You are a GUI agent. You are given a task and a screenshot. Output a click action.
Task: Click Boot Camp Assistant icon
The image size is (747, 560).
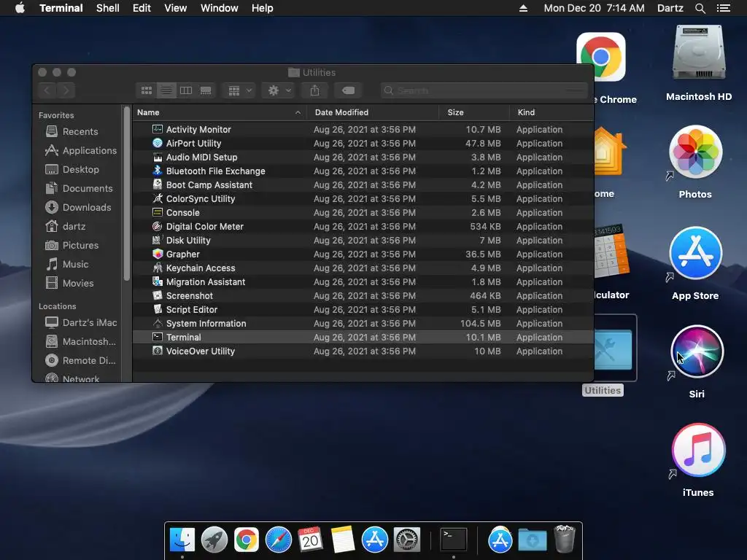click(x=158, y=184)
